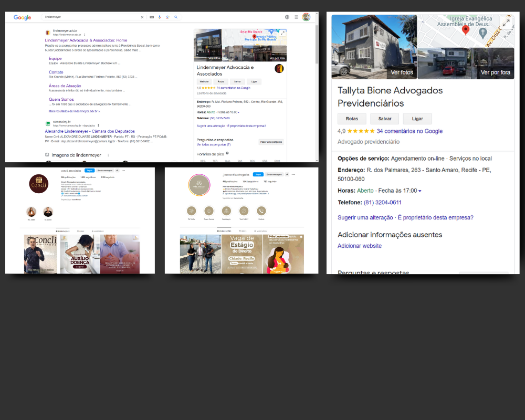Open the Contato story highlight

[261, 211]
